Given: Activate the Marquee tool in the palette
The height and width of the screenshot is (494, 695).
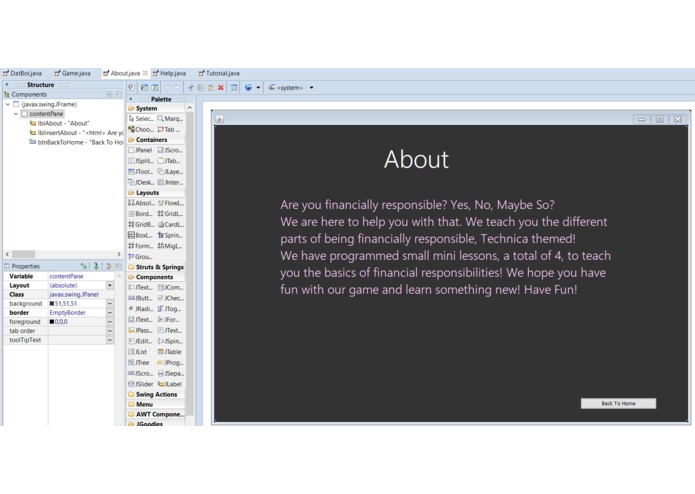Looking at the screenshot, I should point(170,119).
